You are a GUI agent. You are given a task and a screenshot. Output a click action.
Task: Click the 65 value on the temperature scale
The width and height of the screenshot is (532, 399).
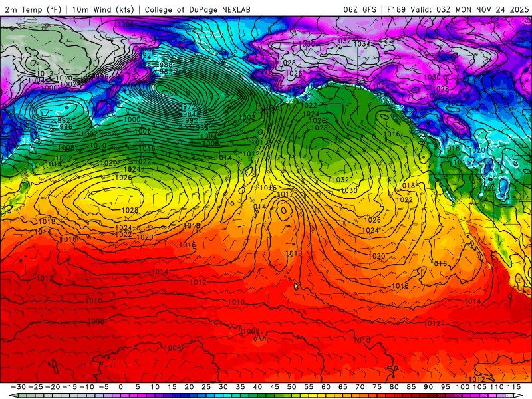342,387
